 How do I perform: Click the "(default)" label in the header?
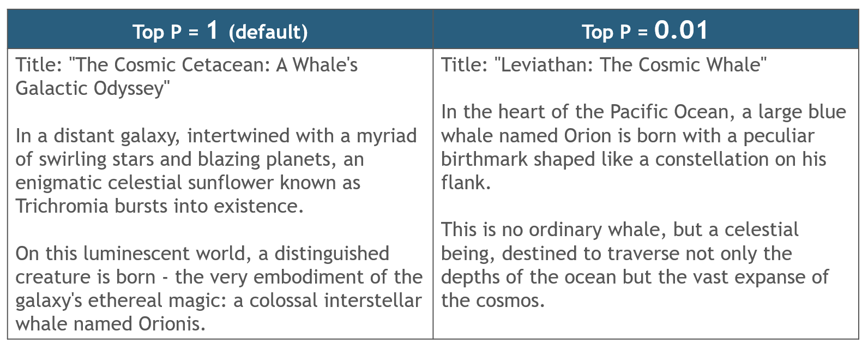[x=268, y=32]
